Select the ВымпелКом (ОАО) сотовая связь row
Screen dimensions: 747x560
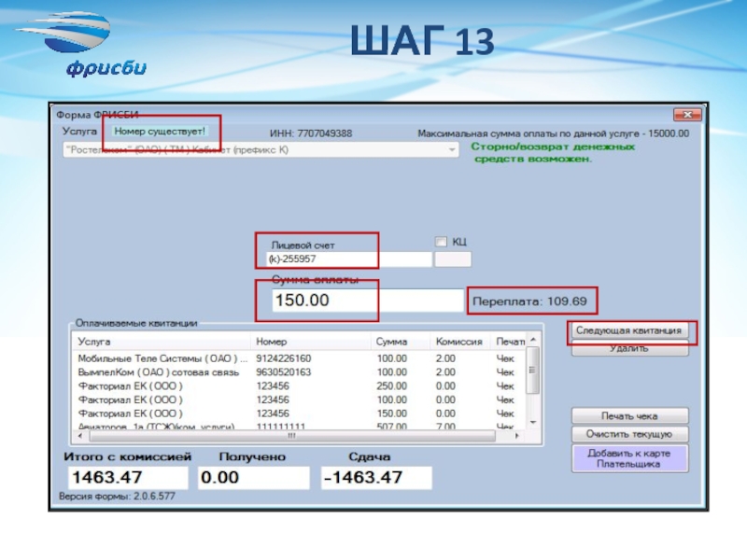point(300,372)
